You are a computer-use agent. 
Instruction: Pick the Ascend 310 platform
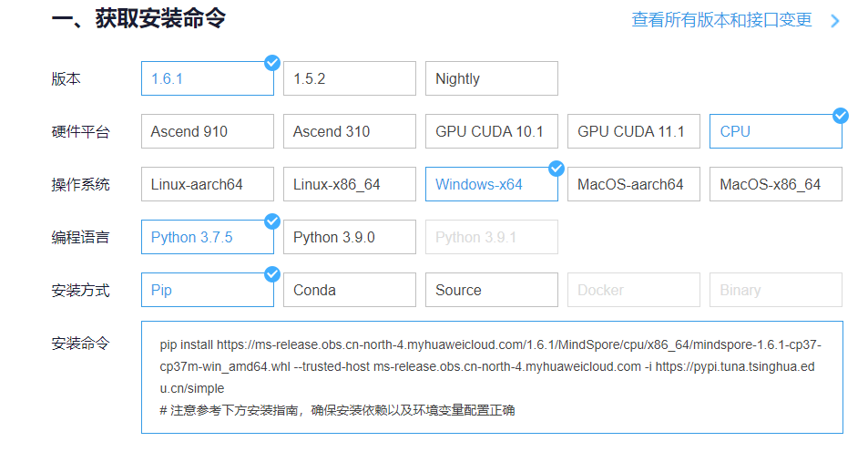pos(350,131)
